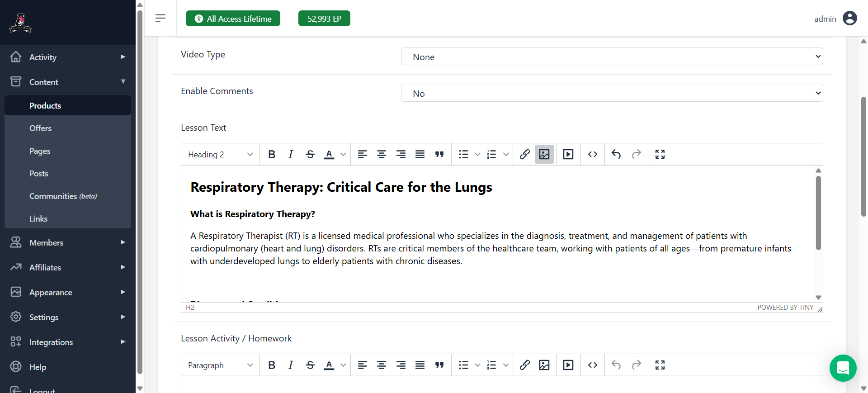This screenshot has height=393, width=868.
Task: Open the green chat support bubble
Action: click(x=843, y=368)
